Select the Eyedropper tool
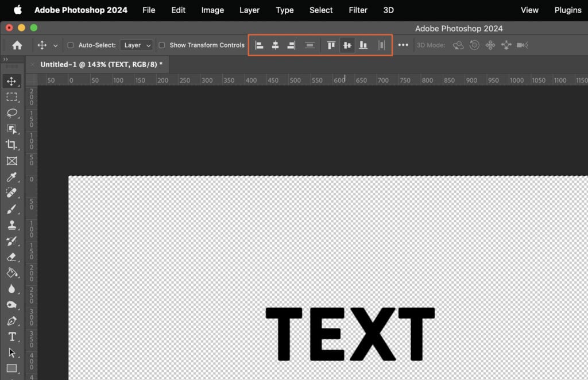The width and height of the screenshot is (588, 380). click(13, 177)
